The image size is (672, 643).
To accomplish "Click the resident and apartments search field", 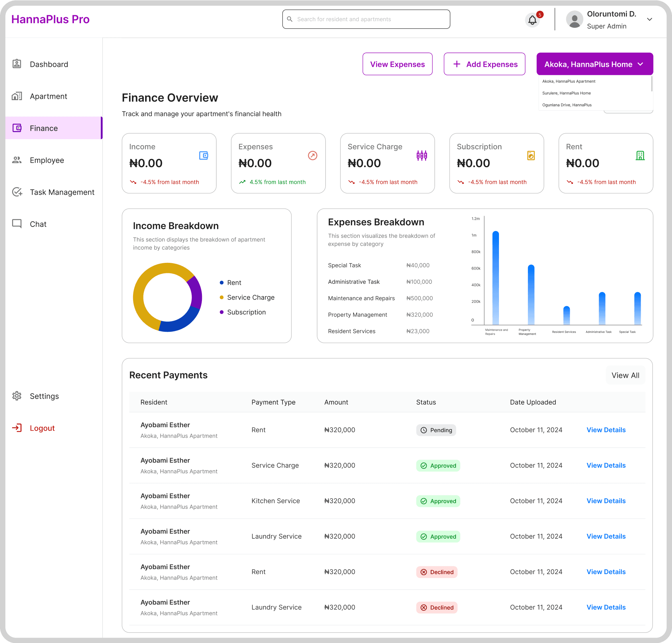I will 366,19.
